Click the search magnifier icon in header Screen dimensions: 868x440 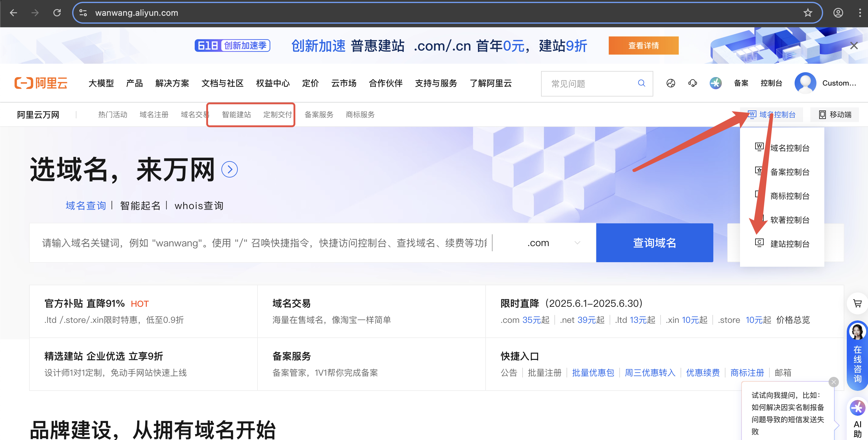pos(641,83)
